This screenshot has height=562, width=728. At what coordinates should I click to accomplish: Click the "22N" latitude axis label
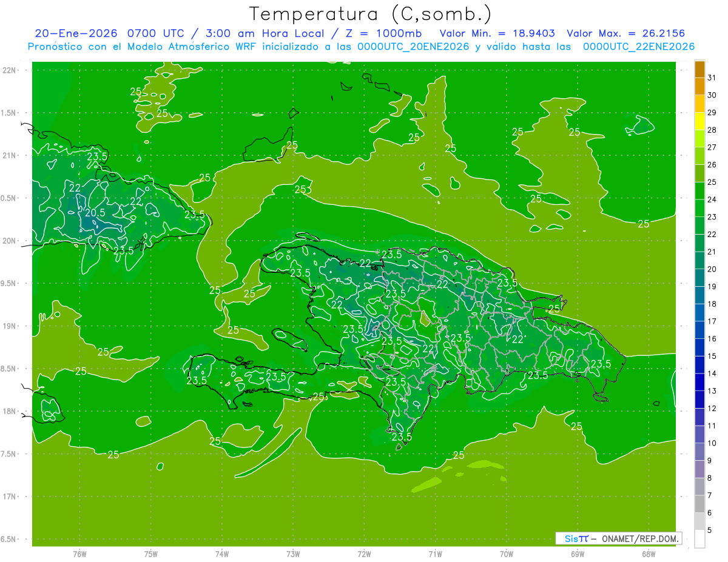coord(10,70)
